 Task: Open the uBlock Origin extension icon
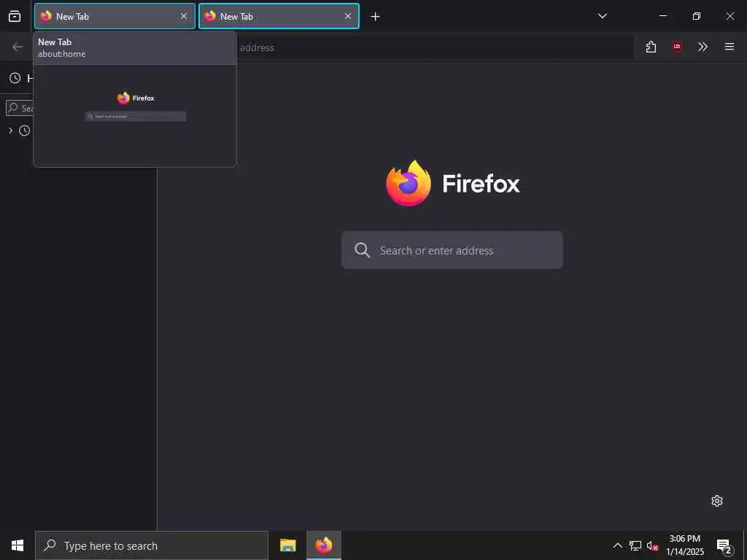tap(676, 47)
